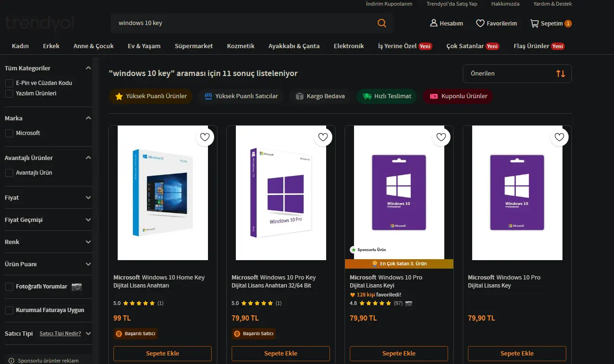Image resolution: width=614 pixels, height=364 pixels.
Task: Open Anne & Çocuk category menu
Action: click(x=94, y=46)
